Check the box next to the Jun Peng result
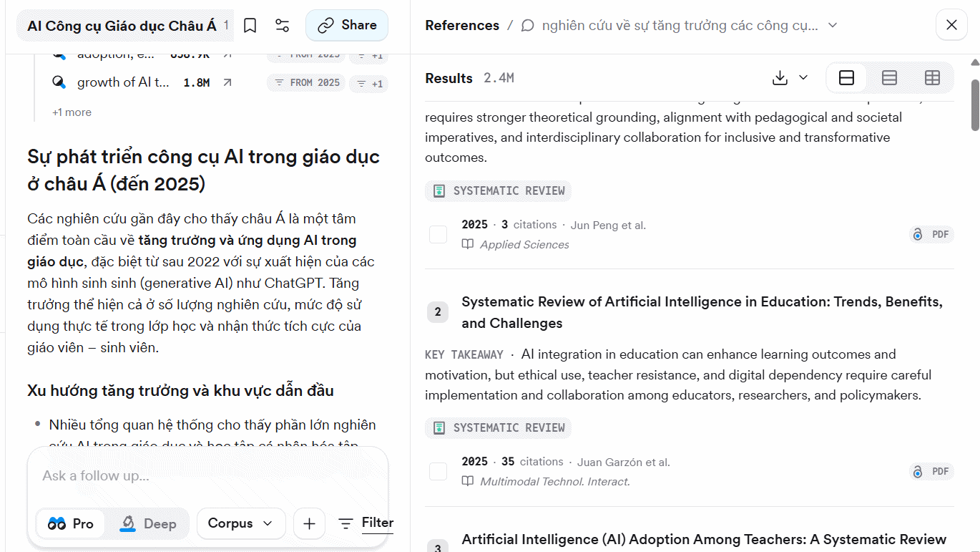 438,234
